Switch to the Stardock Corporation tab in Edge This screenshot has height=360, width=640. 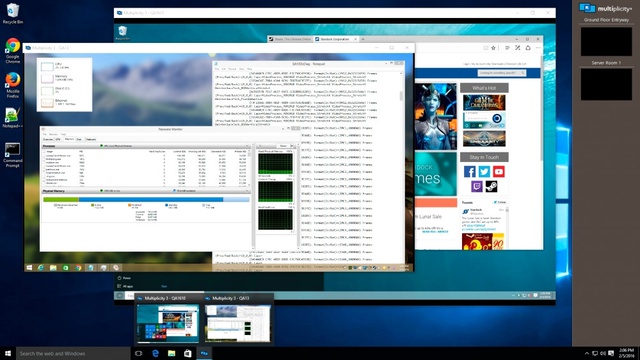[x=336, y=39]
